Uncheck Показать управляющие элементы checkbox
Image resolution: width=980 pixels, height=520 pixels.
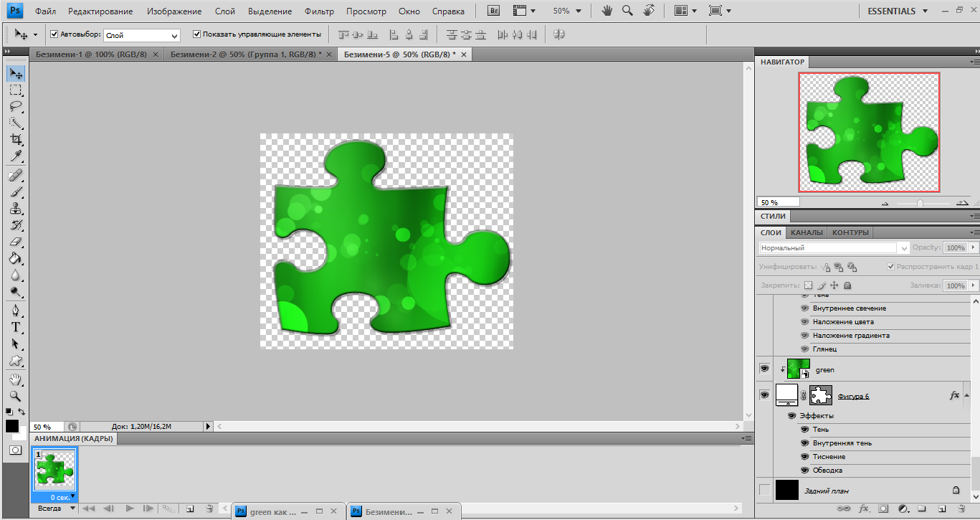click(x=197, y=34)
